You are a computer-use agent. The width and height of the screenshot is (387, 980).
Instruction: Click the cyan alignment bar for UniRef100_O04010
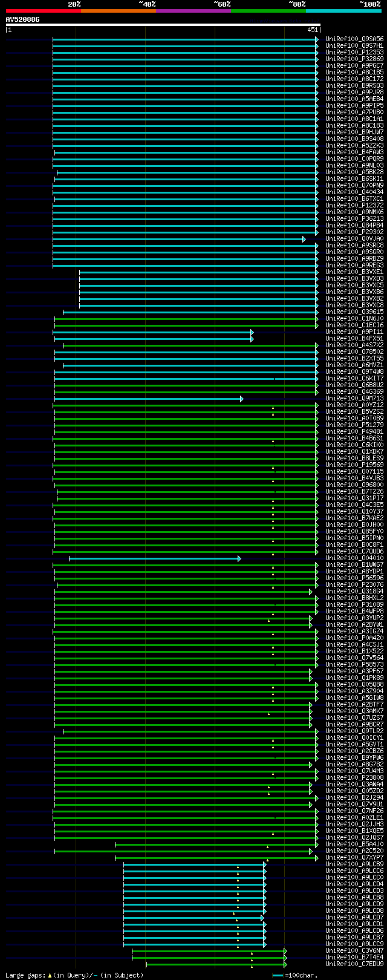coord(155,558)
